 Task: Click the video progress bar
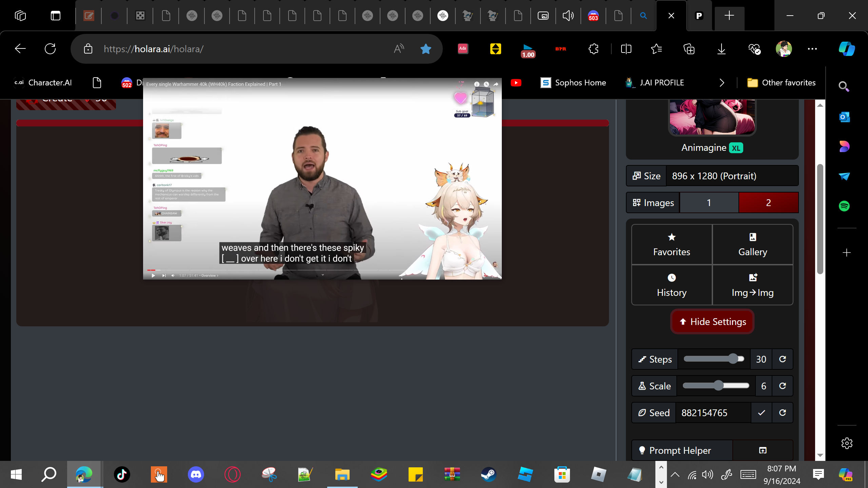pos(322,270)
